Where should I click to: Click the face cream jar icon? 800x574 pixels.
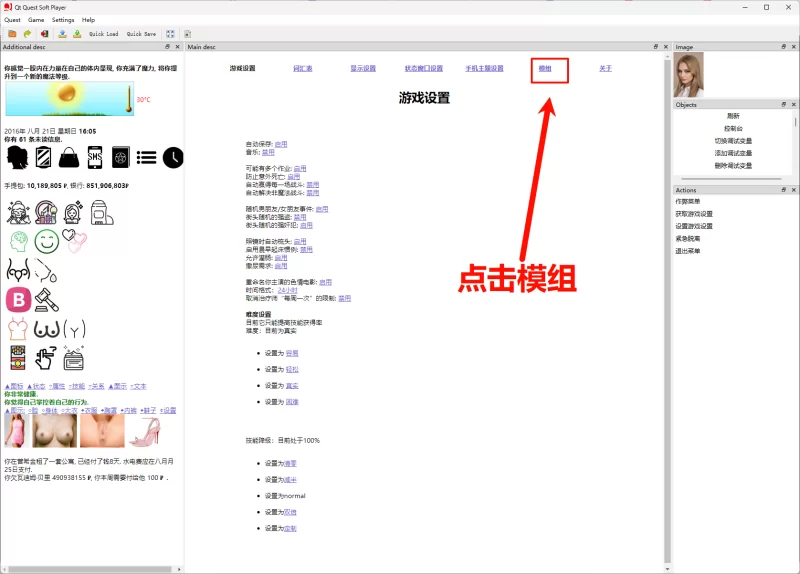(73, 358)
